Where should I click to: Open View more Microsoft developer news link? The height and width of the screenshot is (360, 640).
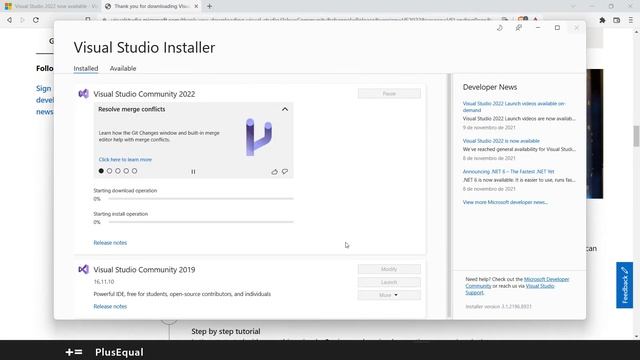click(x=505, y=202)
